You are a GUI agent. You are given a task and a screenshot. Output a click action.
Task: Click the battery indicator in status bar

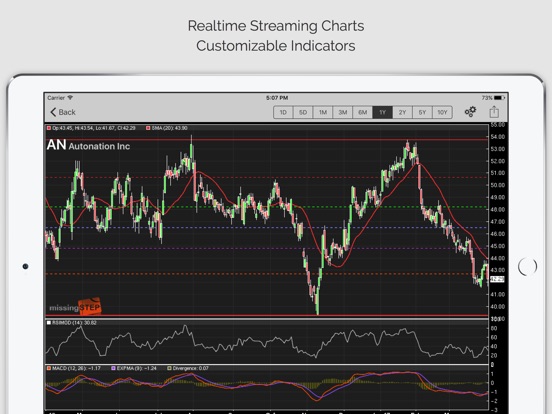pyautogui.click(x=499, y=98)
